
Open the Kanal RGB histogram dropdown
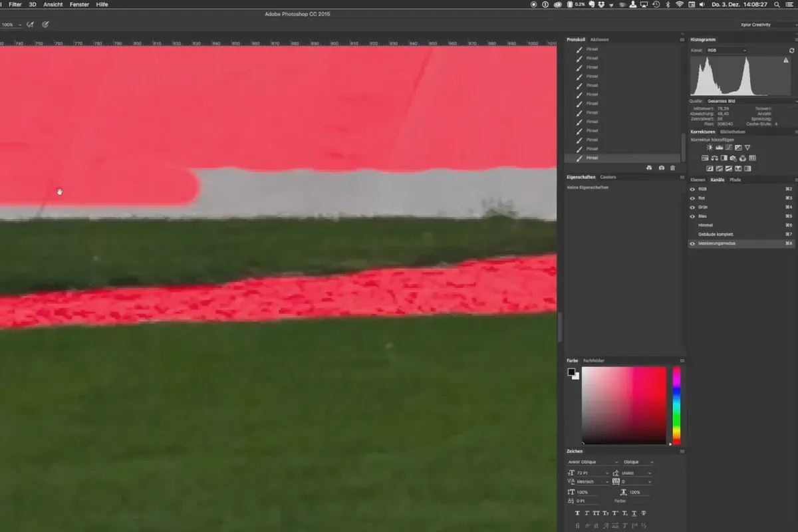click(726, 51)
